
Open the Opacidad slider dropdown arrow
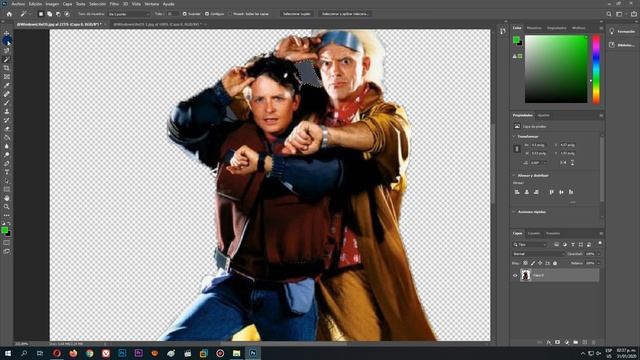[599, 254]
